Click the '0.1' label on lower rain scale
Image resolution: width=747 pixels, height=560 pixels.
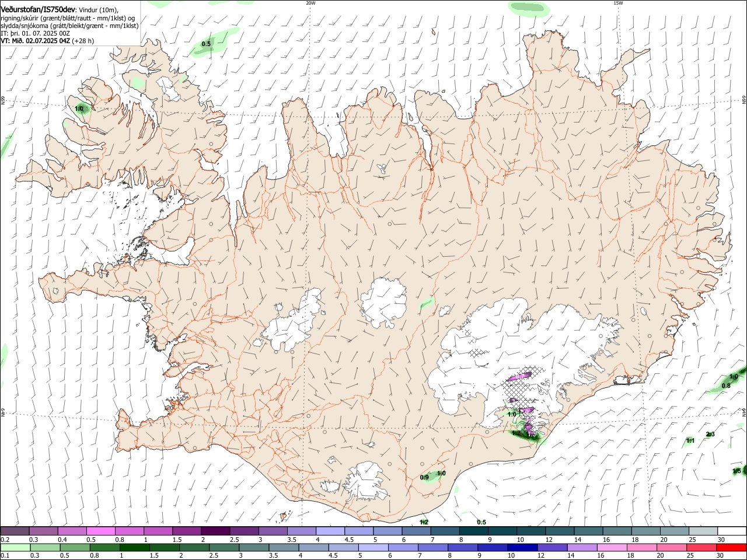click(x=5, y=556)
